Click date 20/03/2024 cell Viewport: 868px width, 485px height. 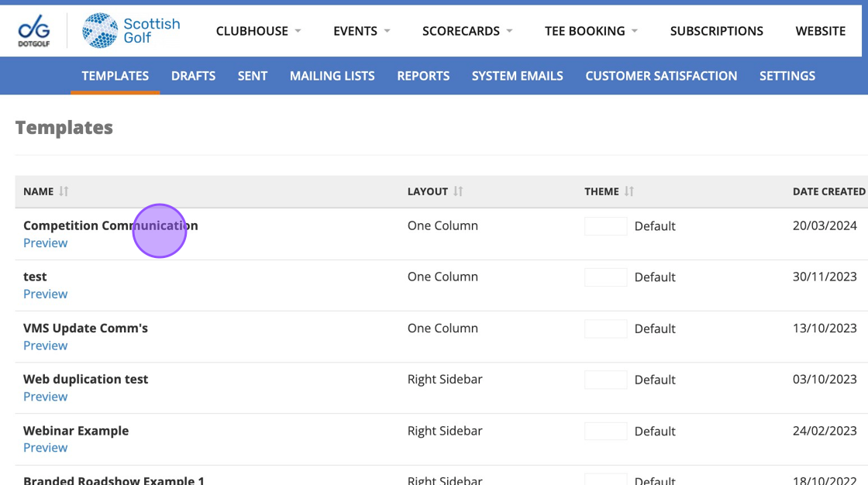pos(825,225)
